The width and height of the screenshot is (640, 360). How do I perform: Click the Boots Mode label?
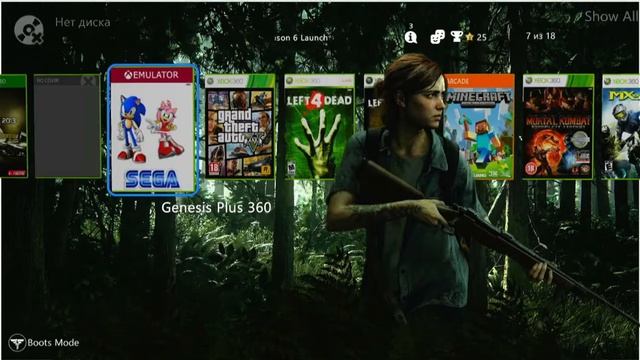click(x=53, y=343)
